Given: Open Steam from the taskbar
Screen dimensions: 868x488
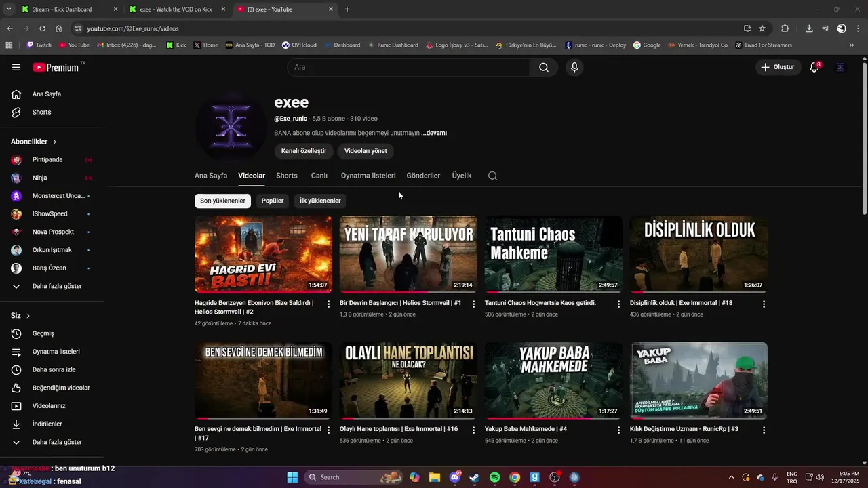Looking at the screenshot, I should [x=475, y=477].
